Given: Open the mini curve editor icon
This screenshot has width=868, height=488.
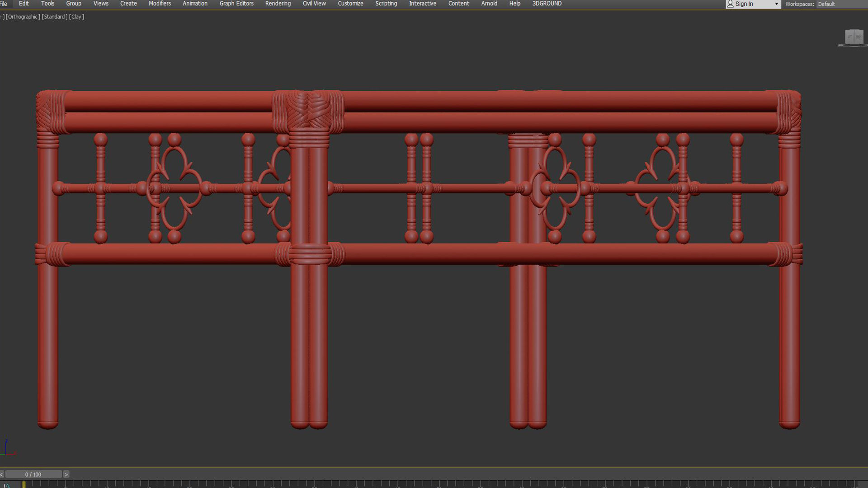Looking at the screenshot, I should click(x=6, y=485).
